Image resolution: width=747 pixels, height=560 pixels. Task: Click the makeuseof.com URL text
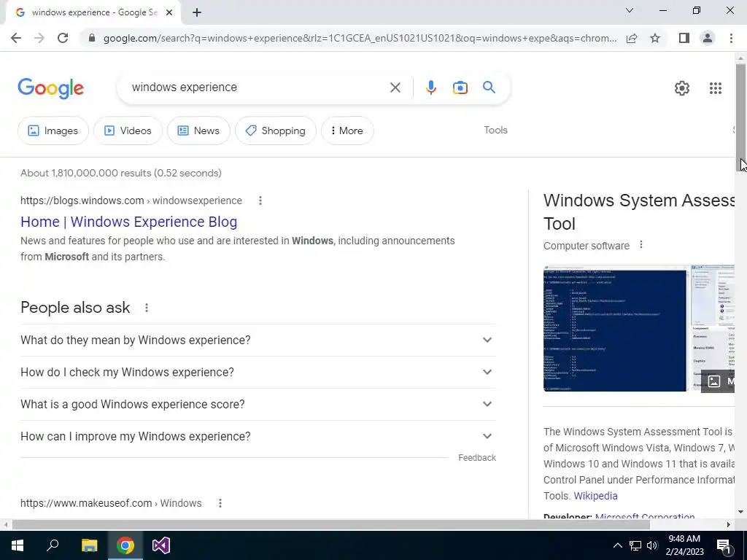point(111,503)
